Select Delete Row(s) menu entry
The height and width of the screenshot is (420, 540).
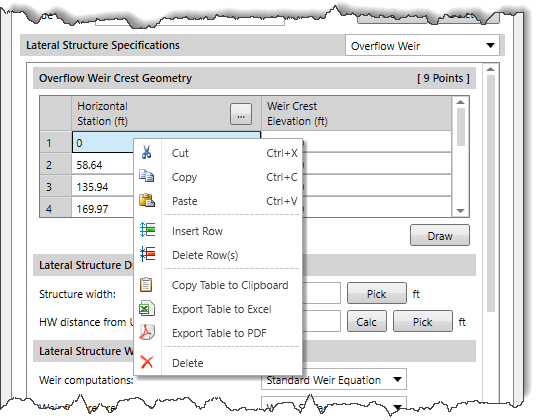(x=218, y=255)
